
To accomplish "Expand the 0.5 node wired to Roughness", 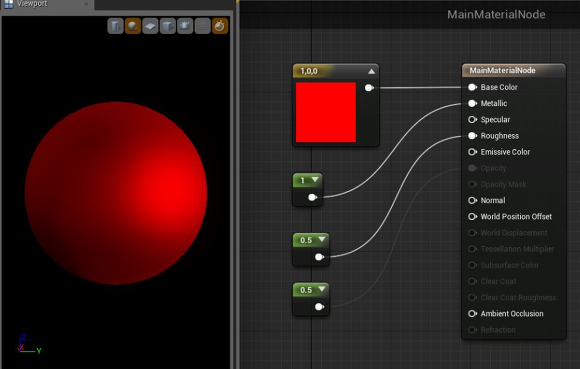I will [x=322, y=240].
